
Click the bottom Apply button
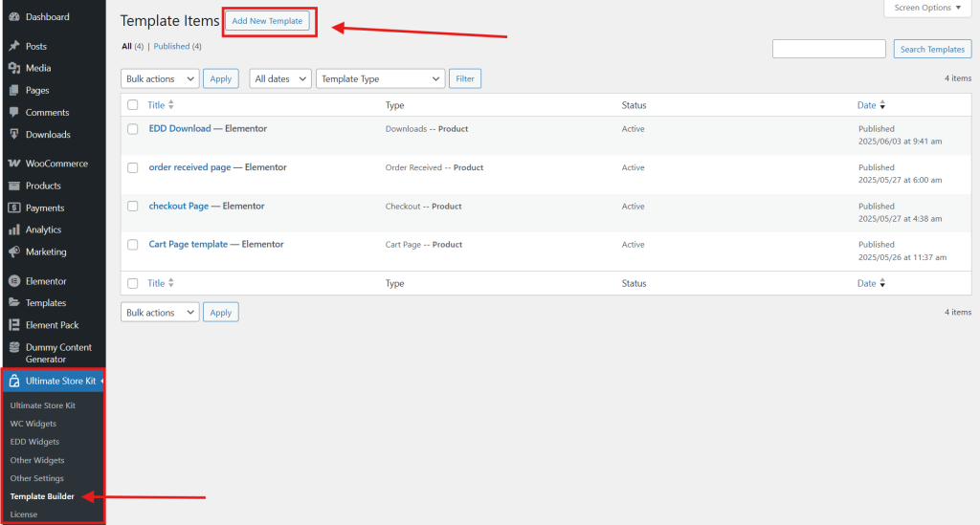(221, 312)
